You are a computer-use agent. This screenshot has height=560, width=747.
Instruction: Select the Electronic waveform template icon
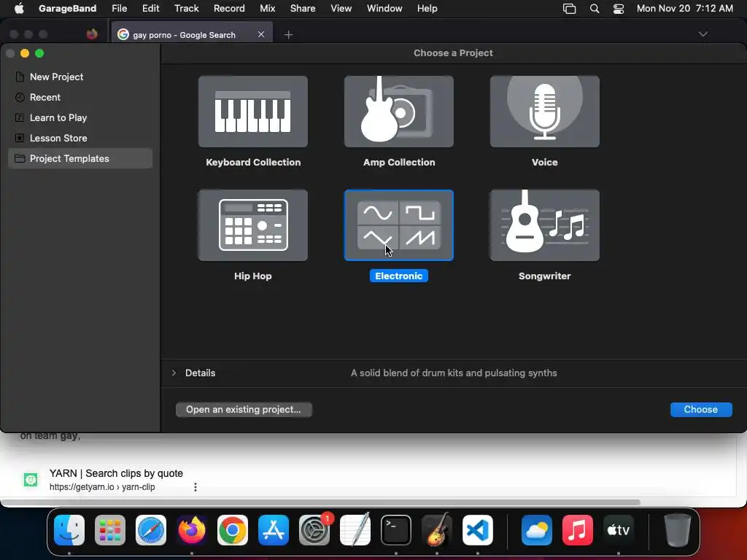tap(399, 225)
